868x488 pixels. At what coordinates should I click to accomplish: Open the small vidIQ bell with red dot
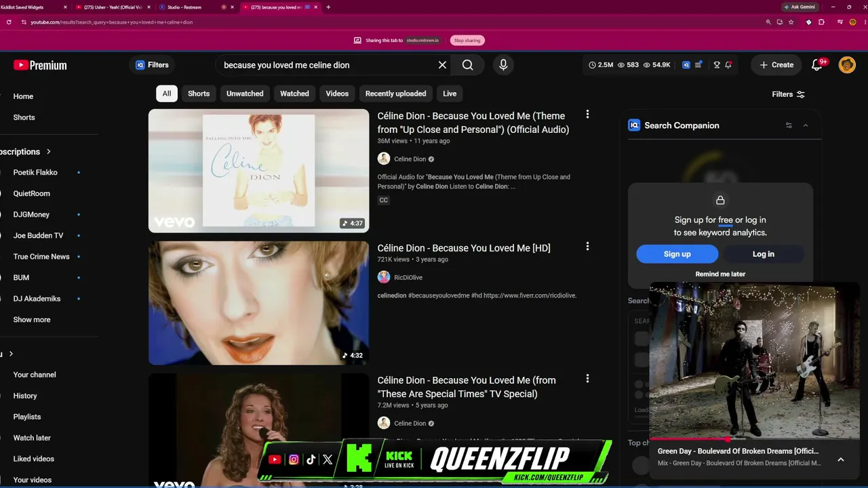click(x=728, y=65)
